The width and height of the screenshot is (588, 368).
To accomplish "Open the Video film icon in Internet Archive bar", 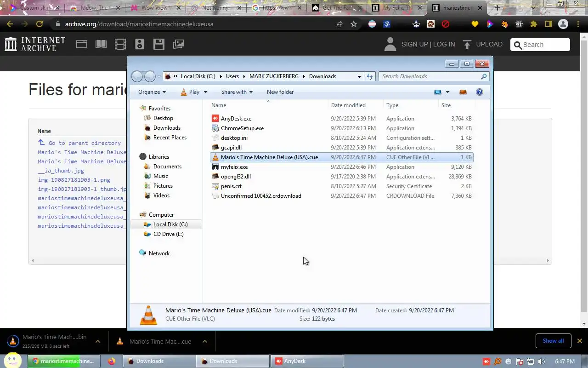I will (120, 44).
